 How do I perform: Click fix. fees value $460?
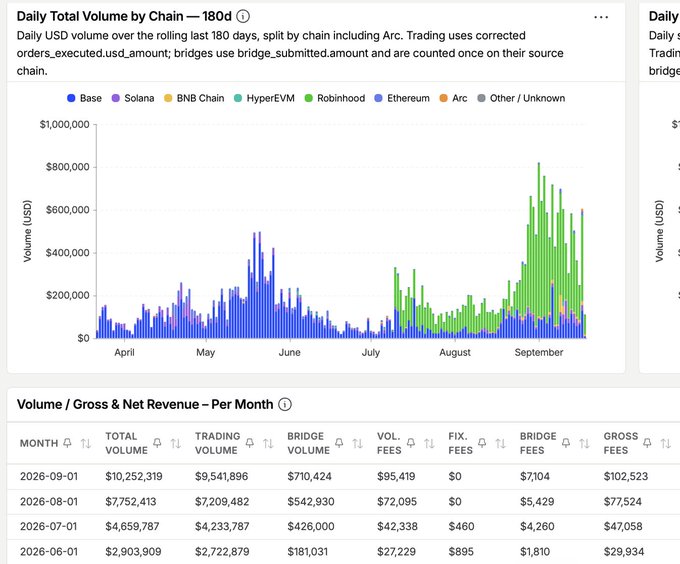[x=461, y=526]
